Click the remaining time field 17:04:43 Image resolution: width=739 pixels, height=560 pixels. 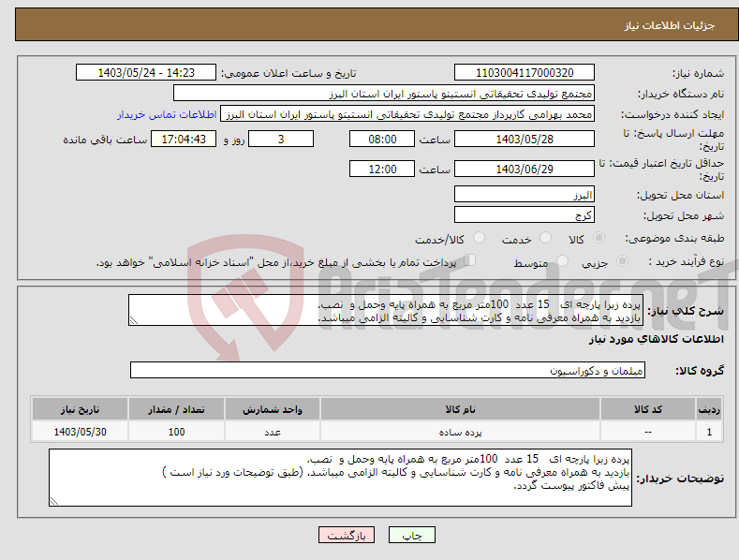184,139
